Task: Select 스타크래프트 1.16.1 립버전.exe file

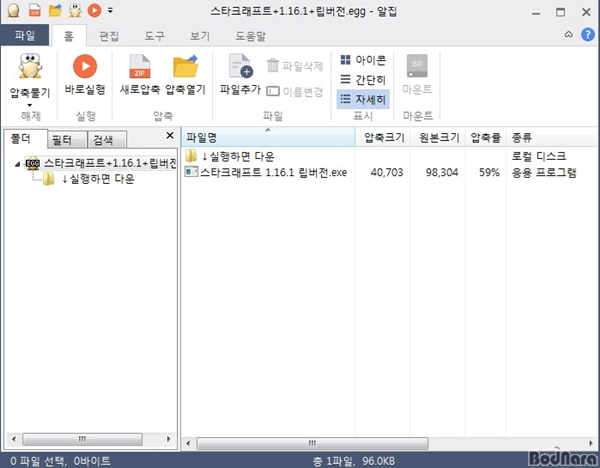Action: point(274,173)
